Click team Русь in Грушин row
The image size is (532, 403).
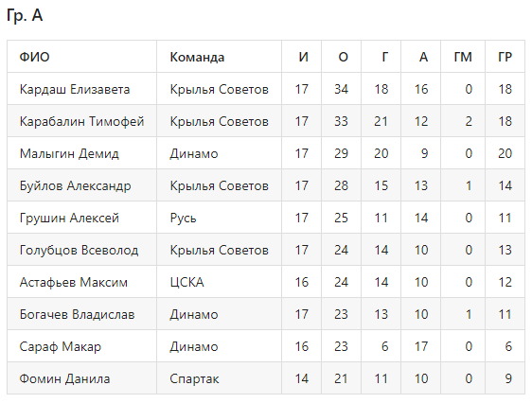tap(183, 218)
